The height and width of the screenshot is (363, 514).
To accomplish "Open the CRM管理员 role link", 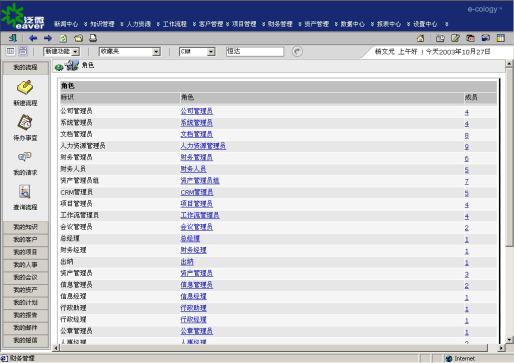I will [x=197, y=192].
